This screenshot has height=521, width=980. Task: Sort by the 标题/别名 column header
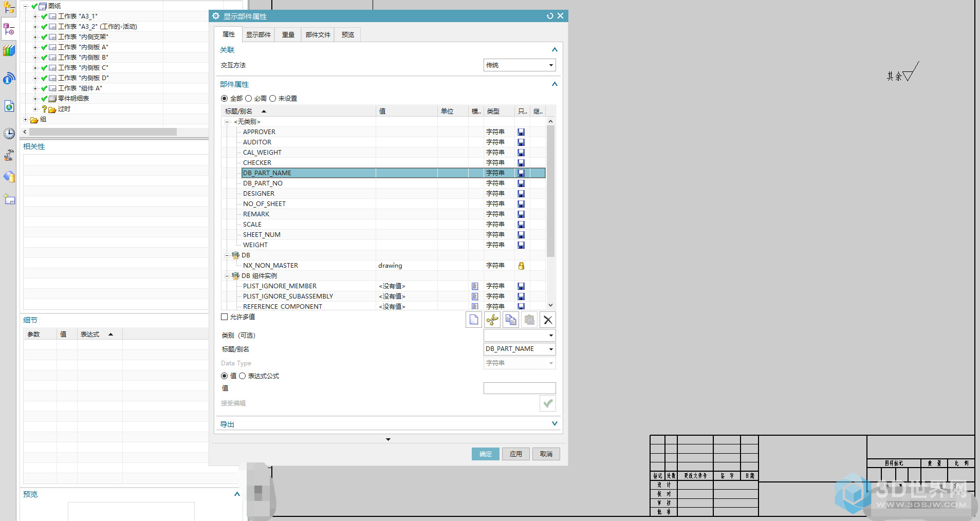(x=299, y=111)
